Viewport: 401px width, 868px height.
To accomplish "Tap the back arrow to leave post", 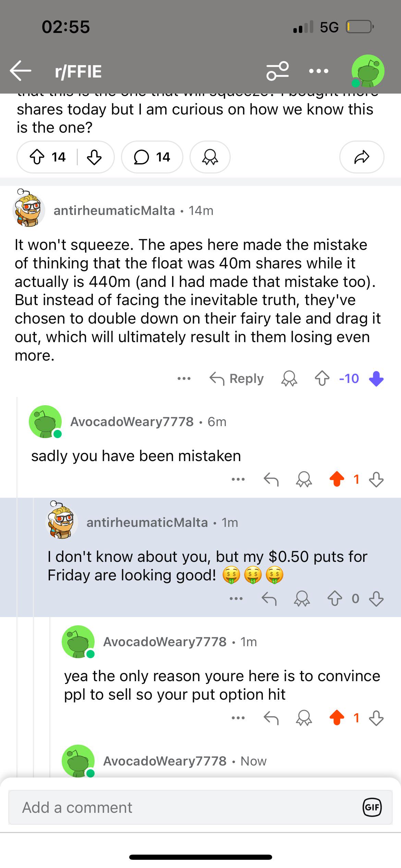I will pos(21,71).
